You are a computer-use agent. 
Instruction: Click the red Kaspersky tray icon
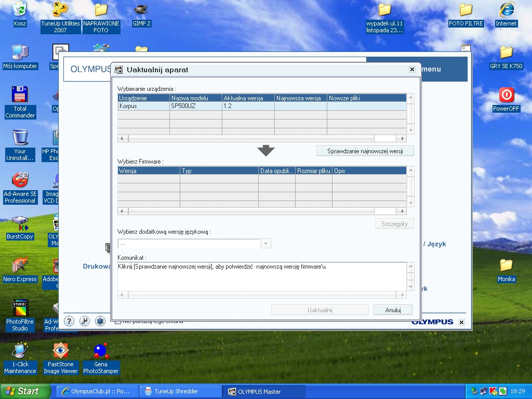point(493,391)
